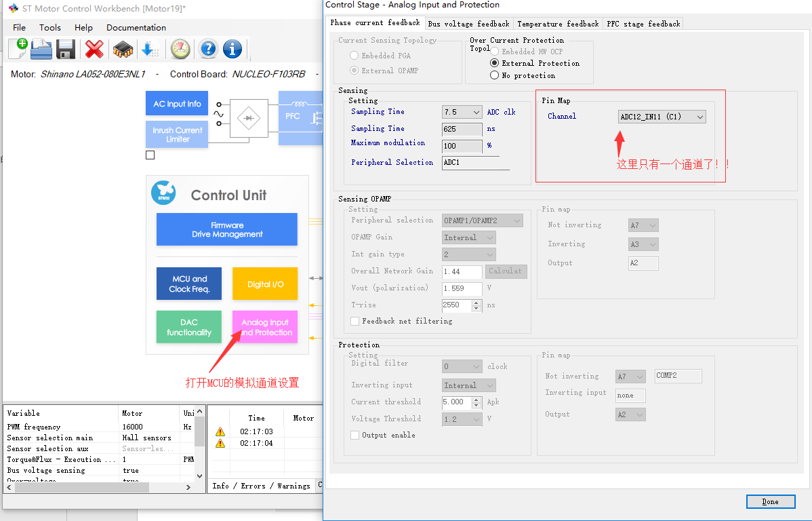Select the MCU chip toolbar icon
The image size is (812, 521).
(122, 48)
